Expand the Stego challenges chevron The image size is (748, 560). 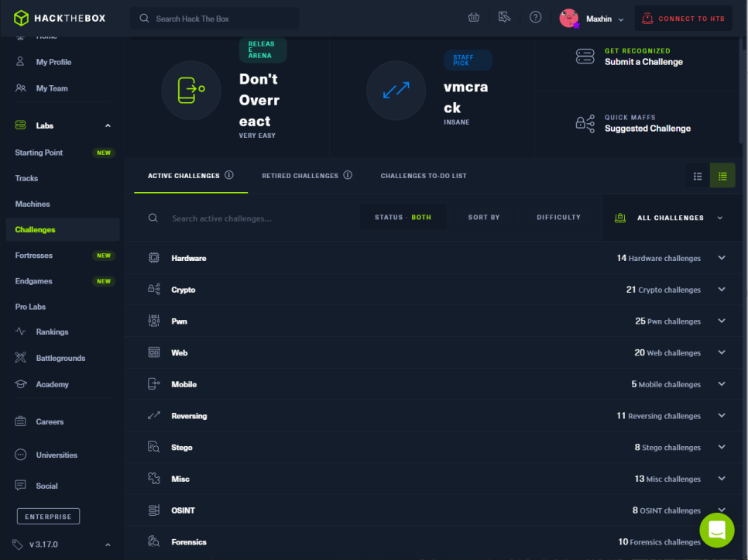[722, 446]
